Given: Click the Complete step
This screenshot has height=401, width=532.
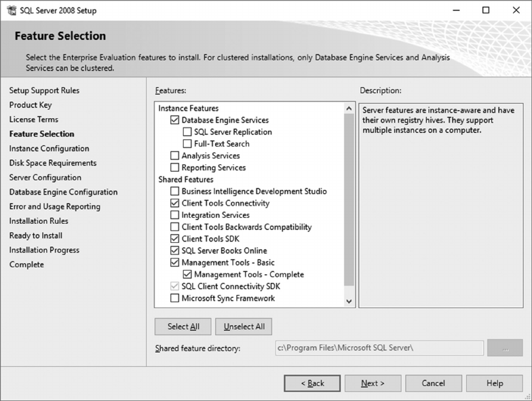Looking at the screenshot, I should pos(26,265).
